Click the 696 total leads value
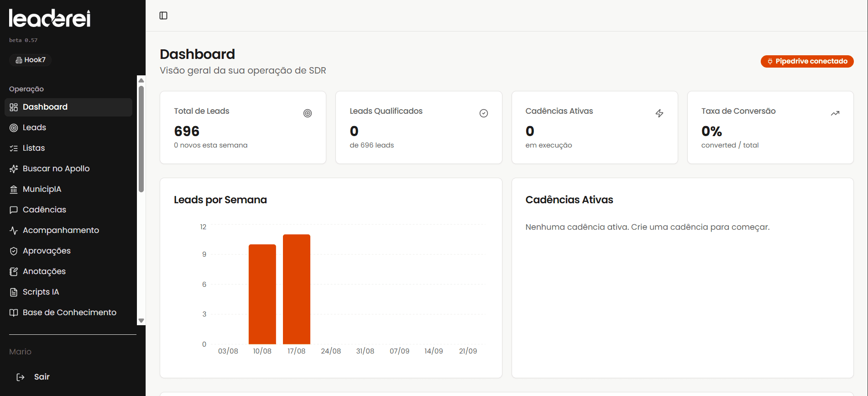 pyautogui.click(x=187, y=132)
